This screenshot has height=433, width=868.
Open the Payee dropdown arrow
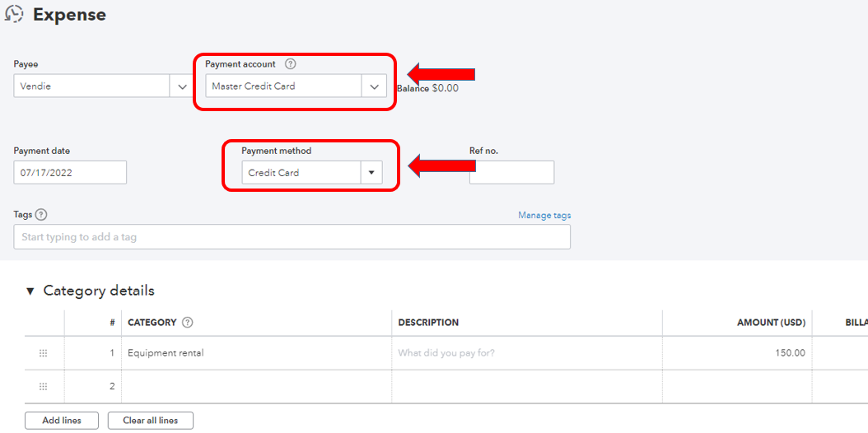(x=180, y=86)
